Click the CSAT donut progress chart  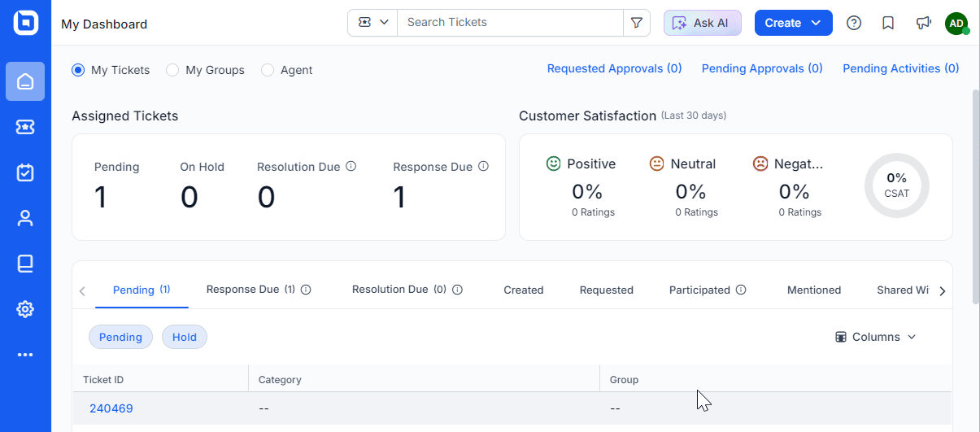click(x=896, y=185)
